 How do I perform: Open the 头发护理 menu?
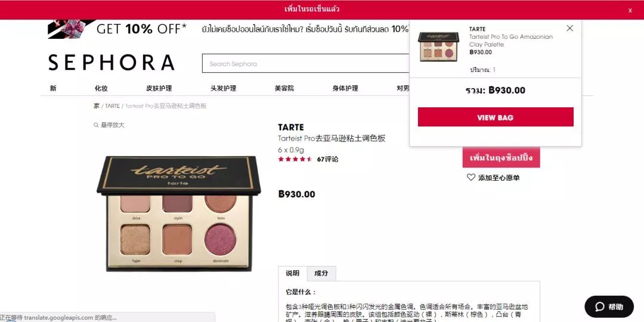coord(224,88)
